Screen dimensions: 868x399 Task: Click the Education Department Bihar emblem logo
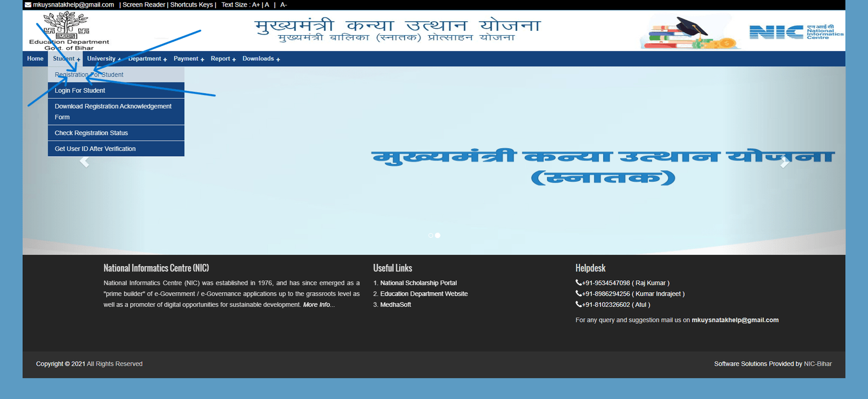point(66,25)
